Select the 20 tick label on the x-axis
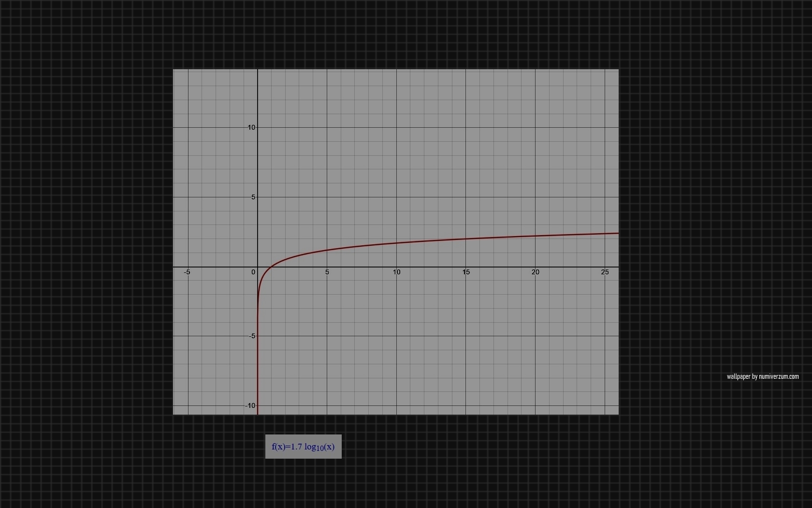 (535, 272)
